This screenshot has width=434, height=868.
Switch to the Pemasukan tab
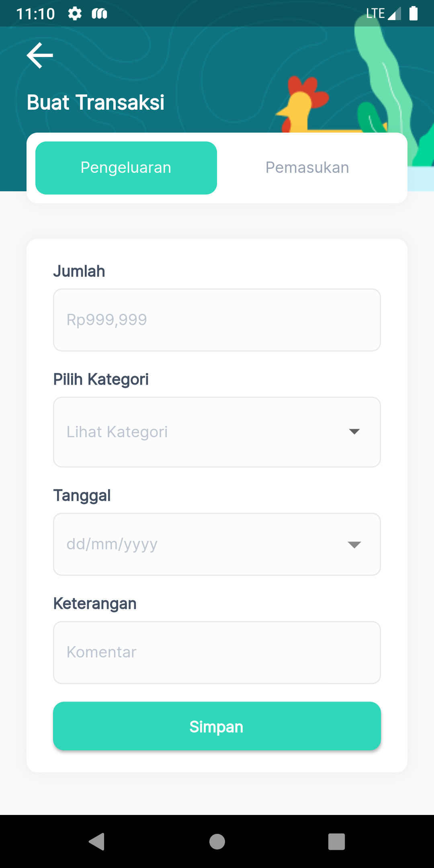(307, 168)
